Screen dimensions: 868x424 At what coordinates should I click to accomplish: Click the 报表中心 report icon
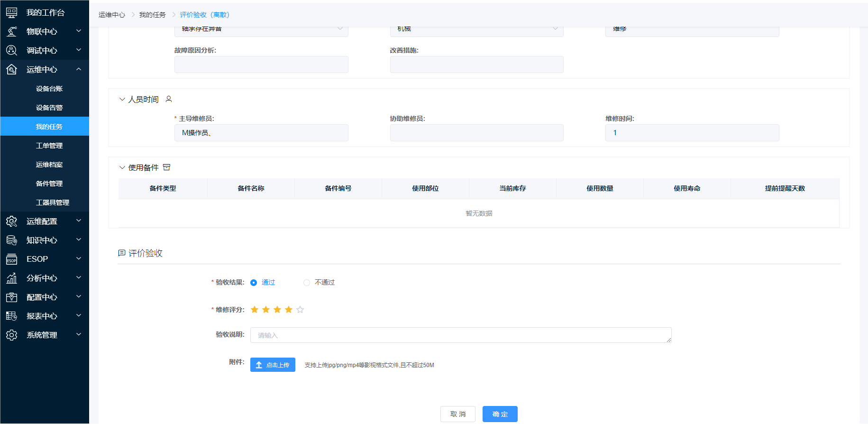click(x=11, y=316)
